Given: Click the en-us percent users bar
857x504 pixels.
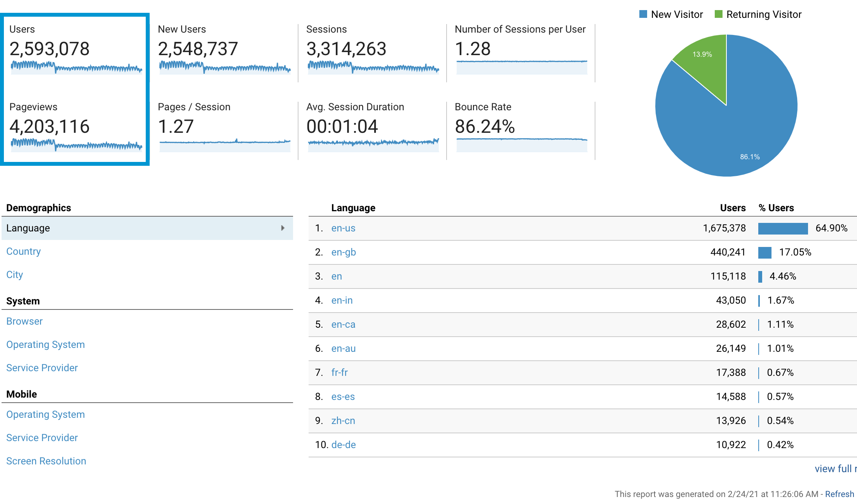Looking at the screenshot, I should [x=782, y=228].
